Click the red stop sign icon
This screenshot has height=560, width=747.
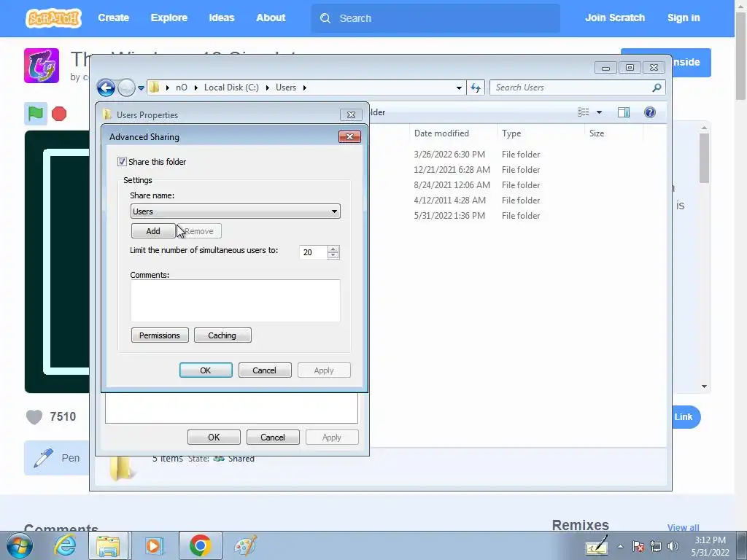click(x=59, y=114)
